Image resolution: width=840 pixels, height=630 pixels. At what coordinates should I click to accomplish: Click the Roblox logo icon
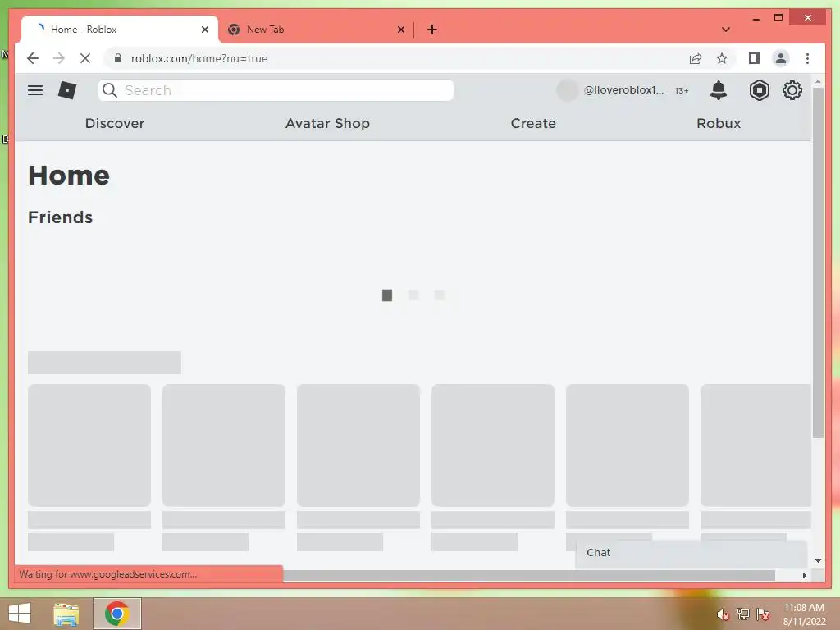(x=67, y=90)
